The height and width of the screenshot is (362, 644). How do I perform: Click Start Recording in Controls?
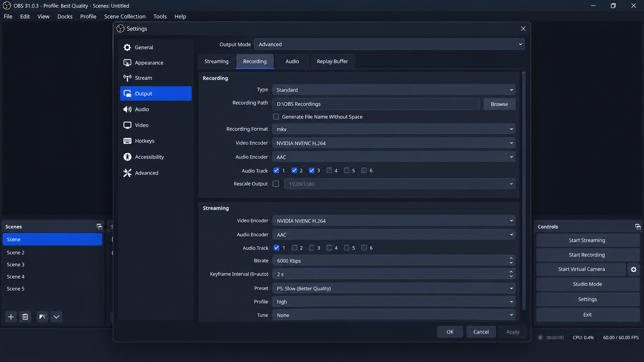coord(587,255)
